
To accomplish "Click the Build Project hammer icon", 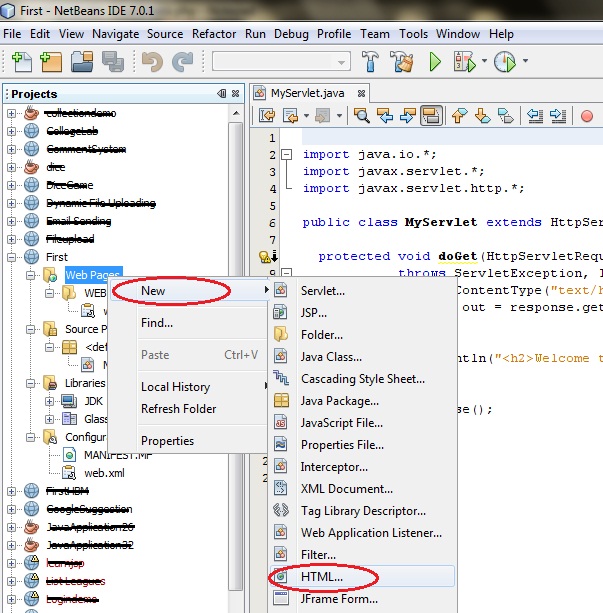I will click(x=370, y=62).
